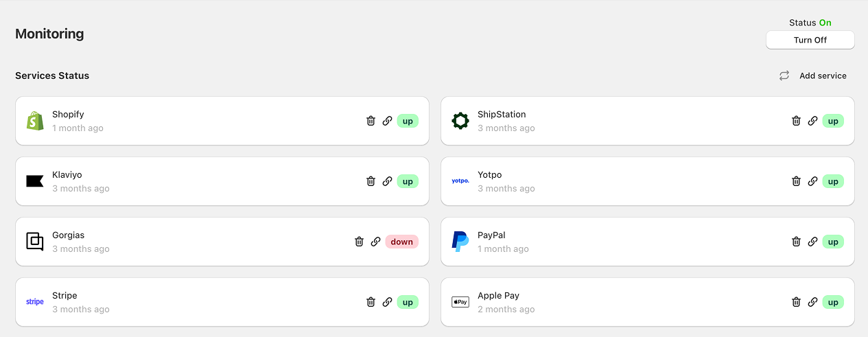Turn Off monitoring status
This screenshot has width=868, height=337.
tap(810, 40)
